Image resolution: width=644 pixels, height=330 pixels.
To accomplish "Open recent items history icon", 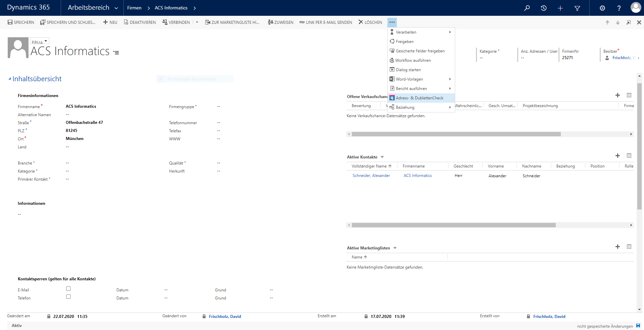I will pos(544,8).
